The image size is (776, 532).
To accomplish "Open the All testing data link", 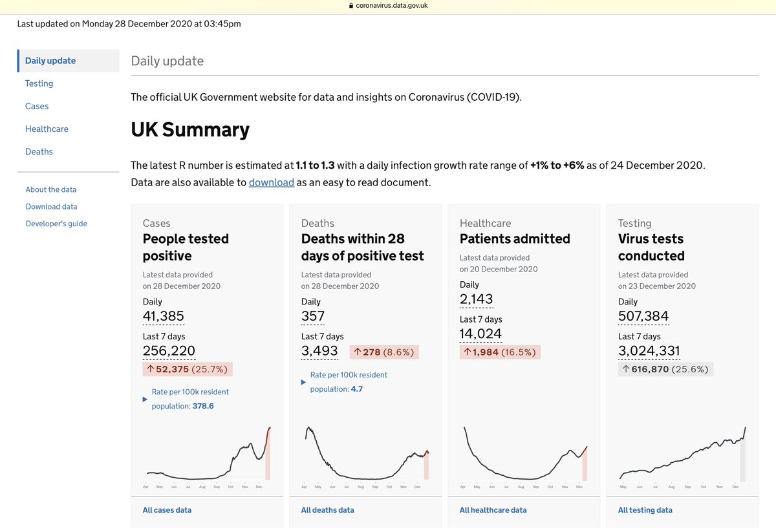I will click(645, 510).
